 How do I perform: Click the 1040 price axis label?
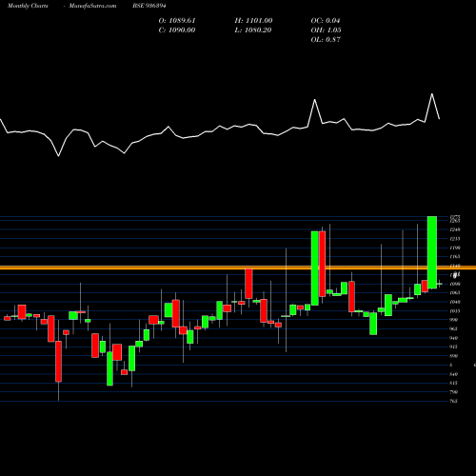tap(455, 302)
